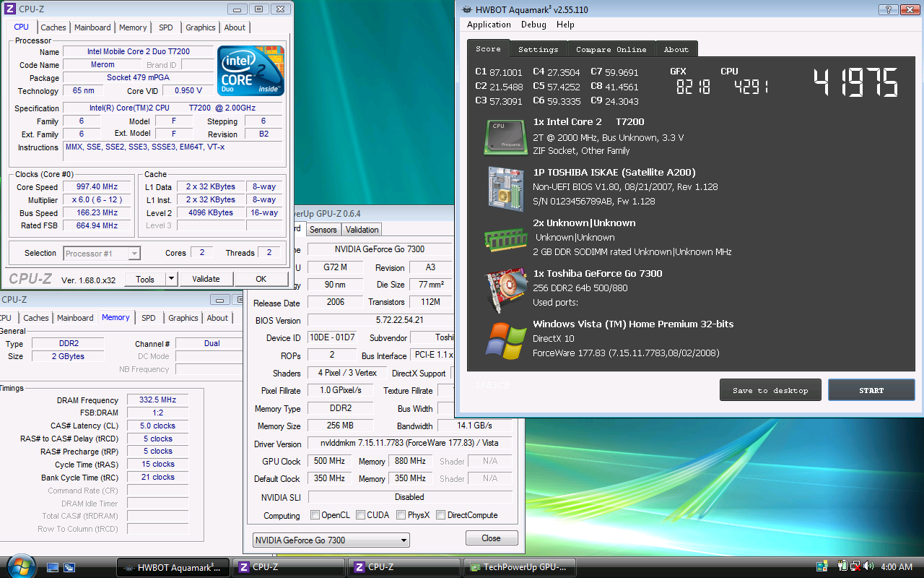This screenshot has width=924, height=578.
Task: Click the Tools button in CPU-Z
Action: click(145, 279)
